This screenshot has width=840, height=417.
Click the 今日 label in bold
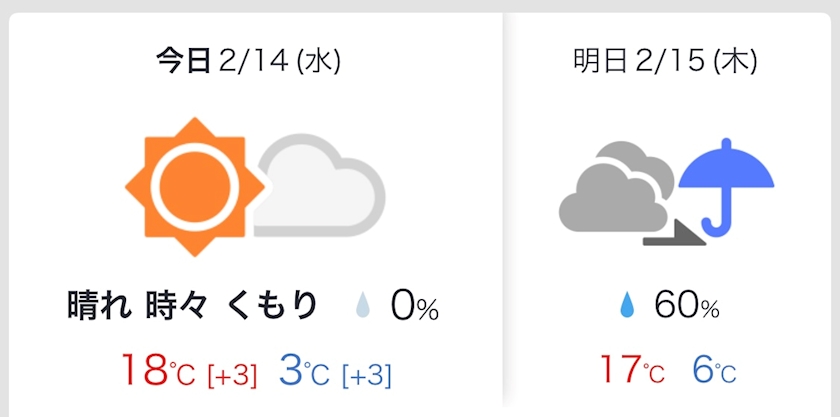(x=183, y=62)
